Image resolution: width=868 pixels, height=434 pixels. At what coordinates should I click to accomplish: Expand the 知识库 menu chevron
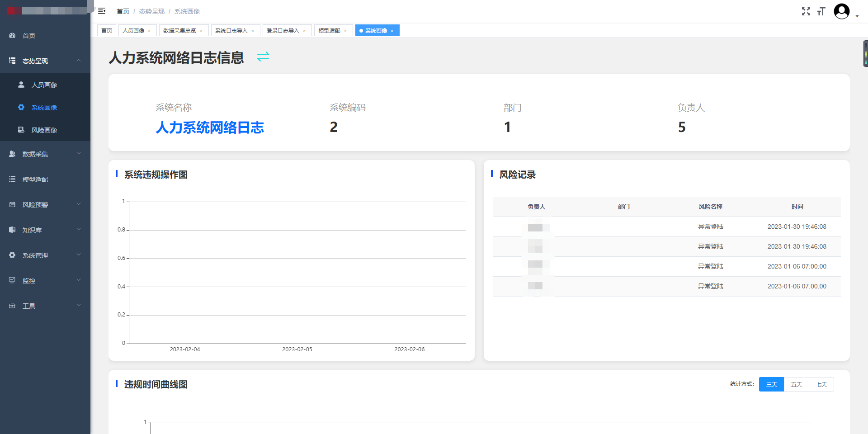pos(79,229)
